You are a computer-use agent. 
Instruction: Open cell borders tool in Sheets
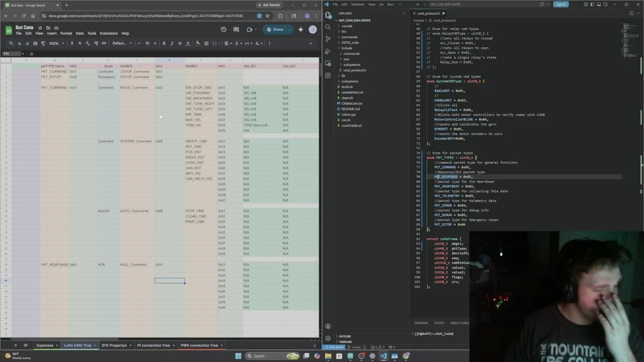point(206,43)
